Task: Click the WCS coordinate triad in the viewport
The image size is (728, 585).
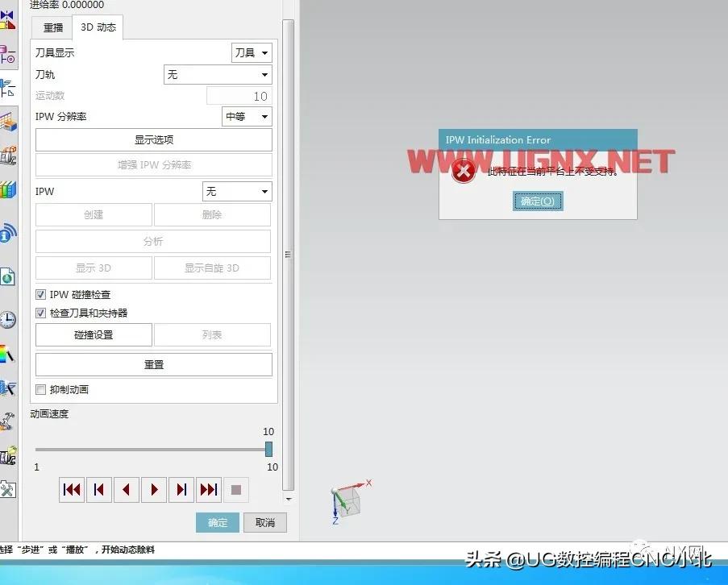Action: click(x=350, y=502)
